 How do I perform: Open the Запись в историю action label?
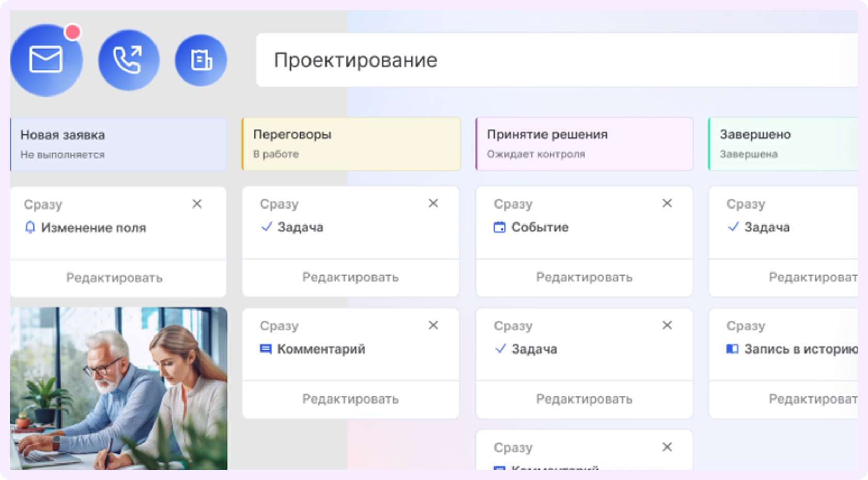801,349
